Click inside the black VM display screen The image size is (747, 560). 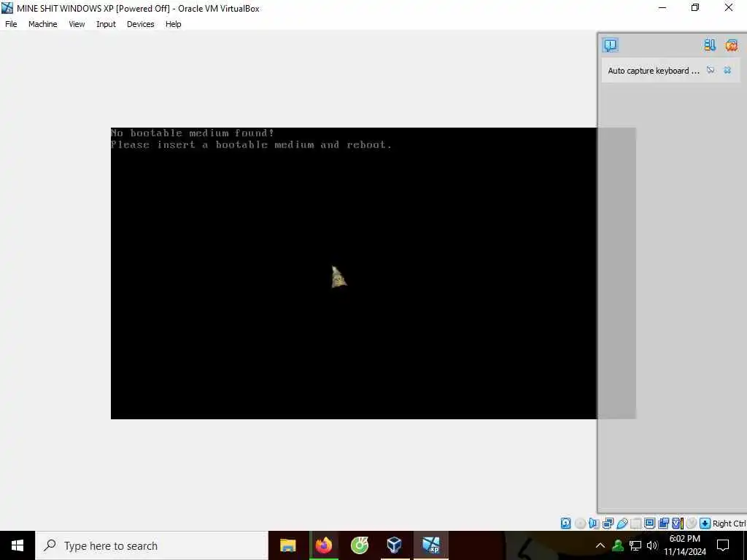pyautogui.click(x=354, y=273)
